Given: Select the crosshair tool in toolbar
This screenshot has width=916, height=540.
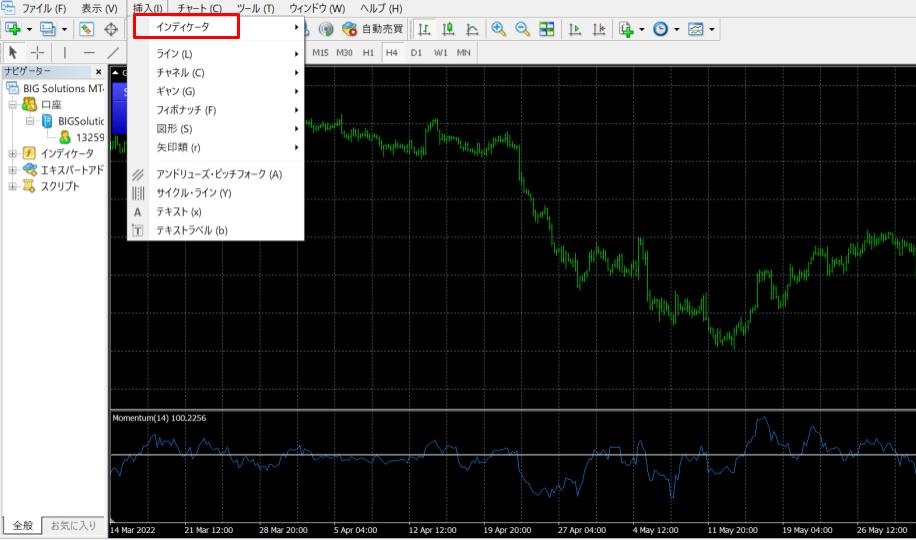Looking at the screenshot, I should (x=37, y=52).
